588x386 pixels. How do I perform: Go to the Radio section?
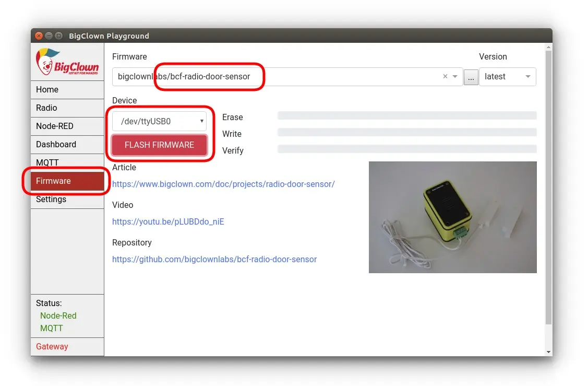point(67,108)
